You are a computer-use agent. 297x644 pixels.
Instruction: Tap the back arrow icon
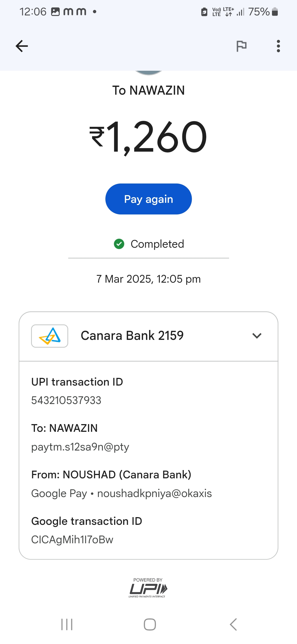click(22, 46)
